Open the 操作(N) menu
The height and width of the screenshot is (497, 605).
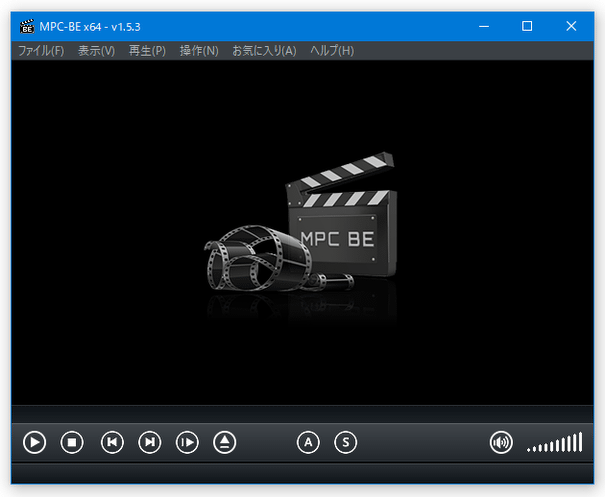tap(199, 50)
